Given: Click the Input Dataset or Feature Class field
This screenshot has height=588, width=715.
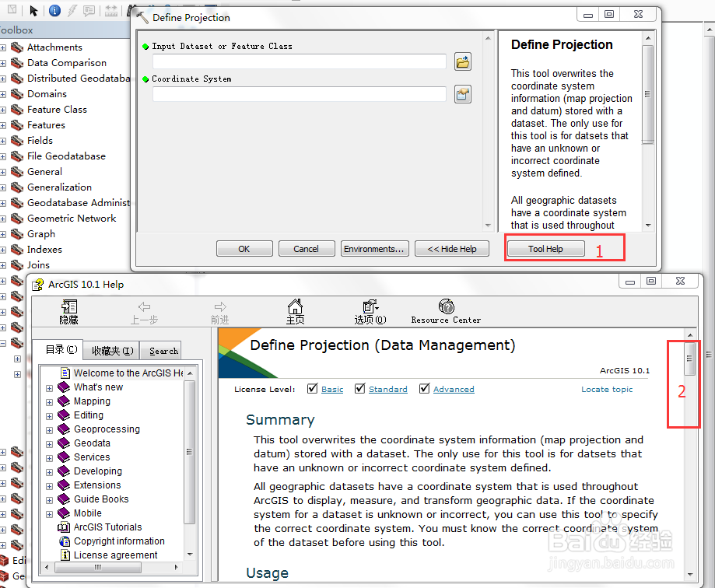Looking at the screenshot, I should (x=299, y=61).
